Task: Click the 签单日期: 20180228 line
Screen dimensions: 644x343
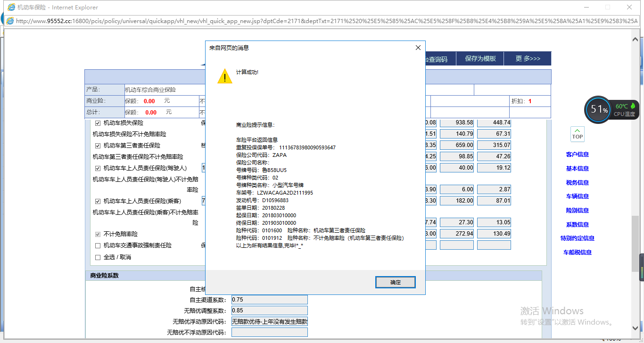Action: coord(260,208)
